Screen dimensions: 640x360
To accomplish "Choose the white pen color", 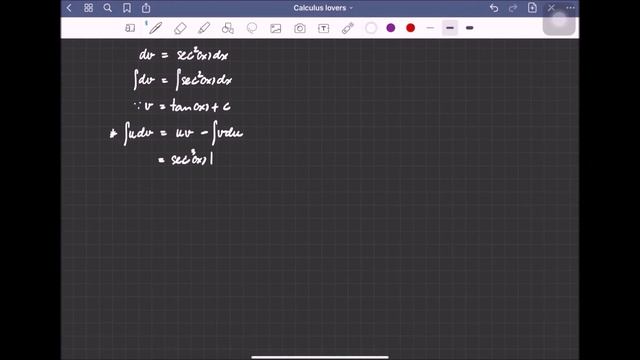I will (371, 28).
